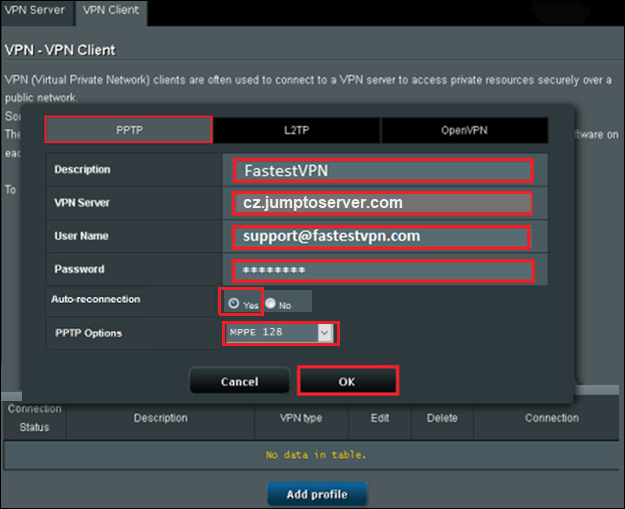This screenshot has width=625, height=509.
Task: Confirm profile with OK button
Action: pos(348,381)
